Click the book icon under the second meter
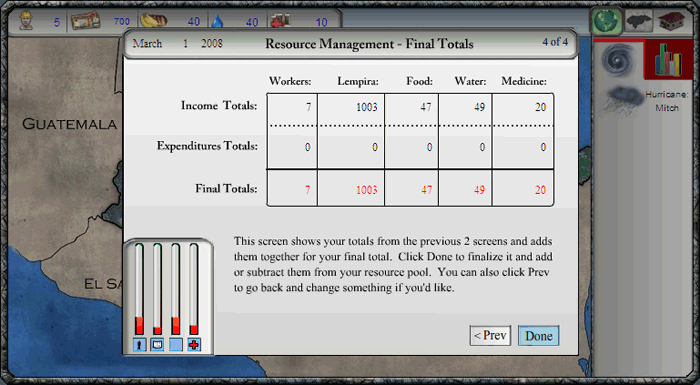700x385 pixels. (x=157, y=344)
